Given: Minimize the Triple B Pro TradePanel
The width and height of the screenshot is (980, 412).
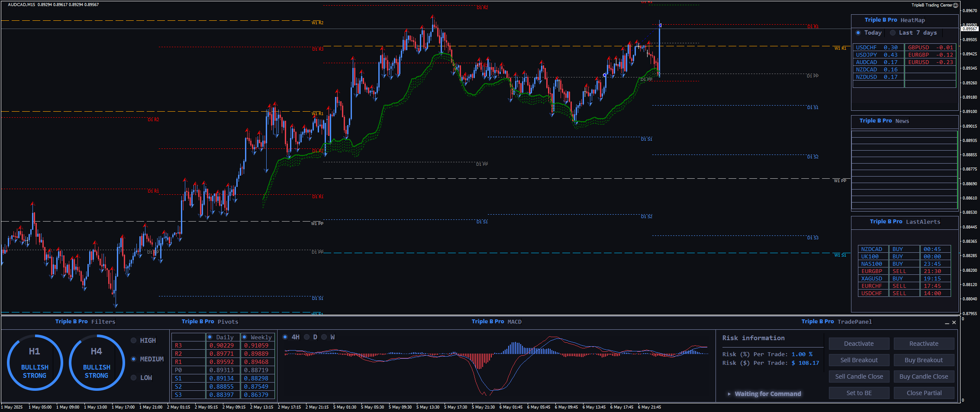Looking at the screenshot, I should [x=947, y=323].
